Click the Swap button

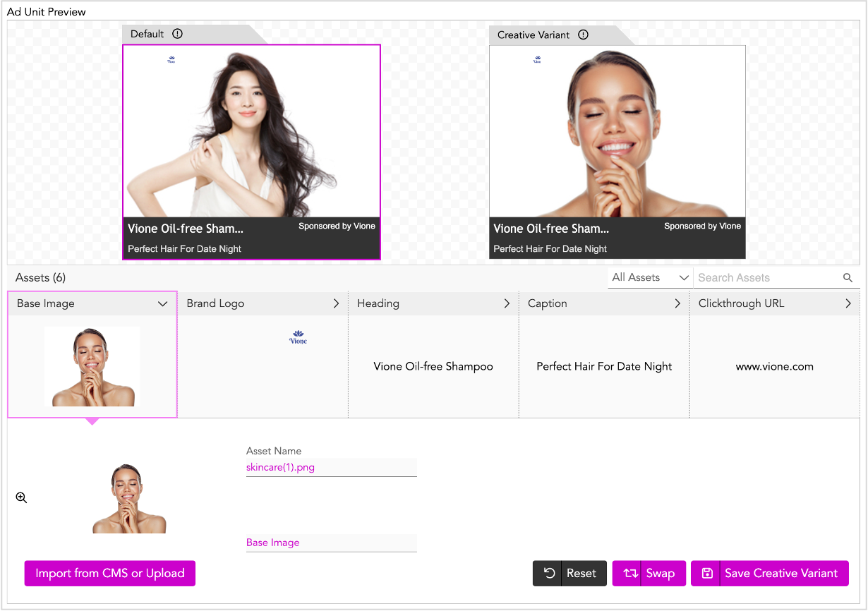[649, 574]
